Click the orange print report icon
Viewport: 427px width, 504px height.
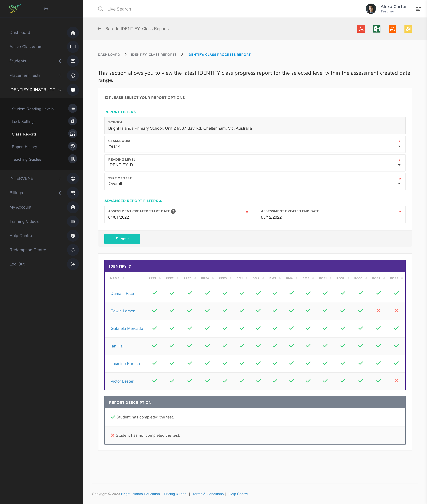(392, 29)
